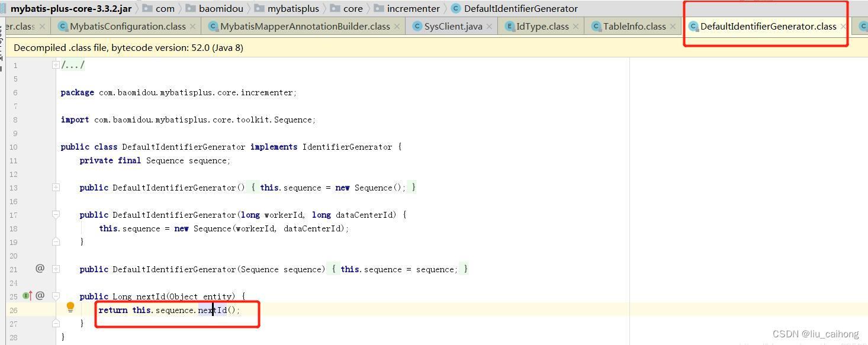Viewport: 868px width, 345px height.
Task: Click line number 26 in the gutter
Action: tap(14, 310)
